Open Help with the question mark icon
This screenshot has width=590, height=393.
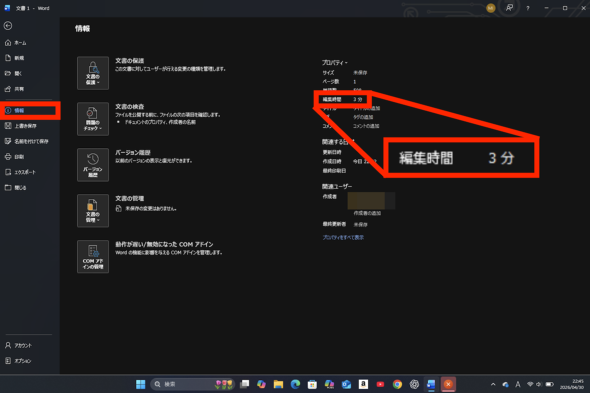pos(528,8)
